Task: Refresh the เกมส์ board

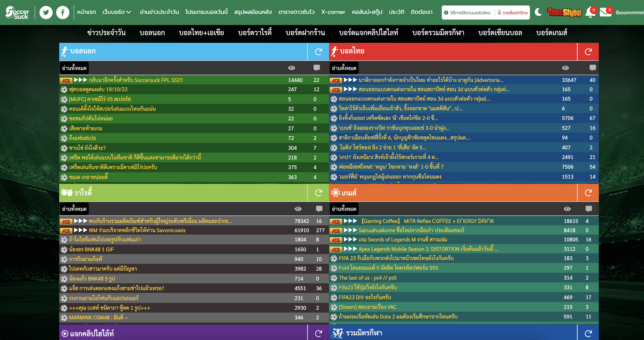Action: 588,193
